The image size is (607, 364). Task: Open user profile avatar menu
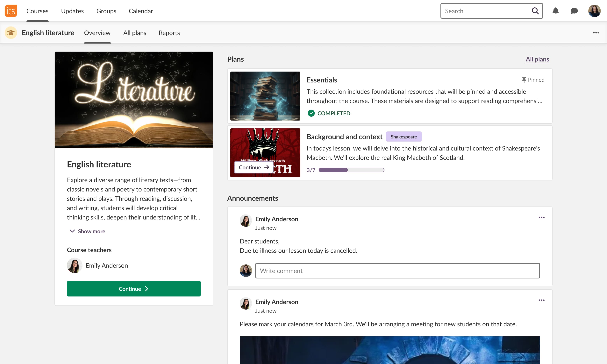coord(594,11)
